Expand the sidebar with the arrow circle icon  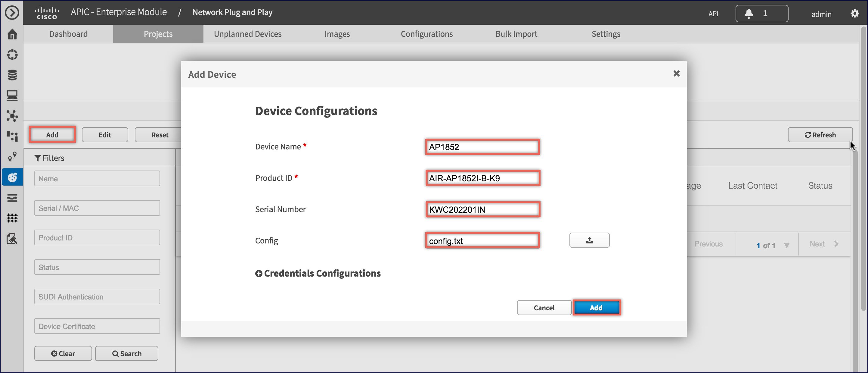[12, 13]
